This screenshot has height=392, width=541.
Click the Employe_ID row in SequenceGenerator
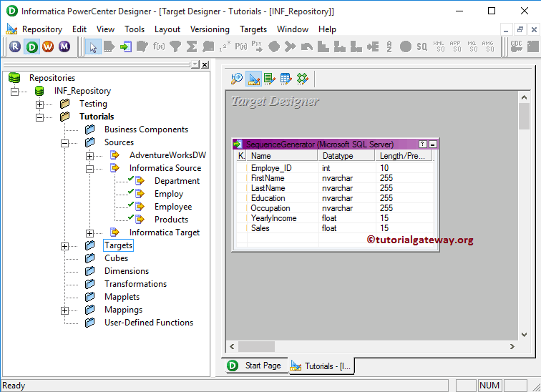335,168
